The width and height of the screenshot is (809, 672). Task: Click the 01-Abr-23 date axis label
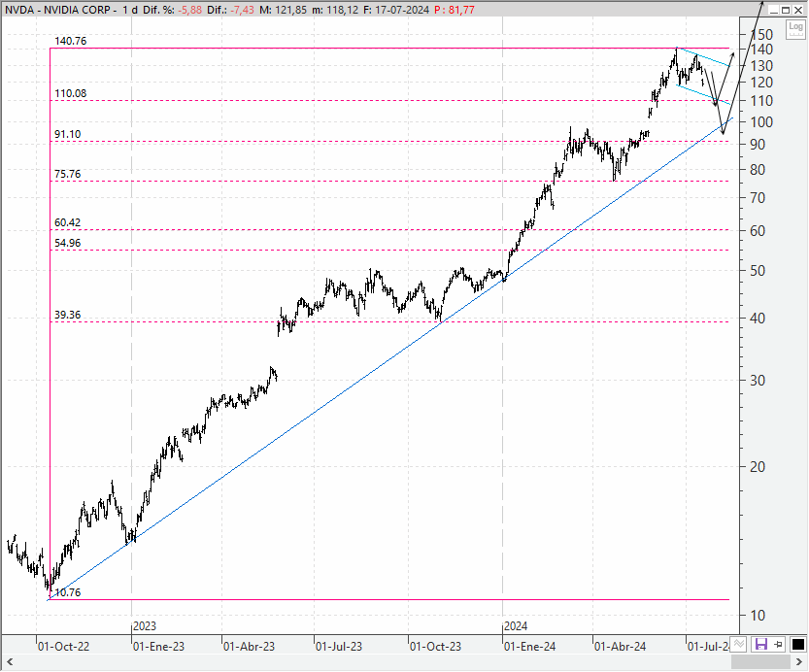[250, 646]
